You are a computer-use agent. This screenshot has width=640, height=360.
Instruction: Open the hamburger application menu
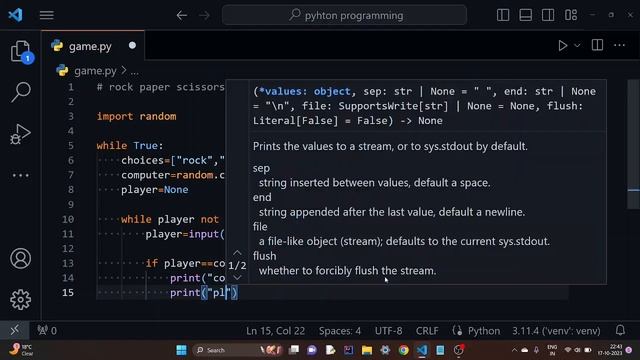coord(47,16)
